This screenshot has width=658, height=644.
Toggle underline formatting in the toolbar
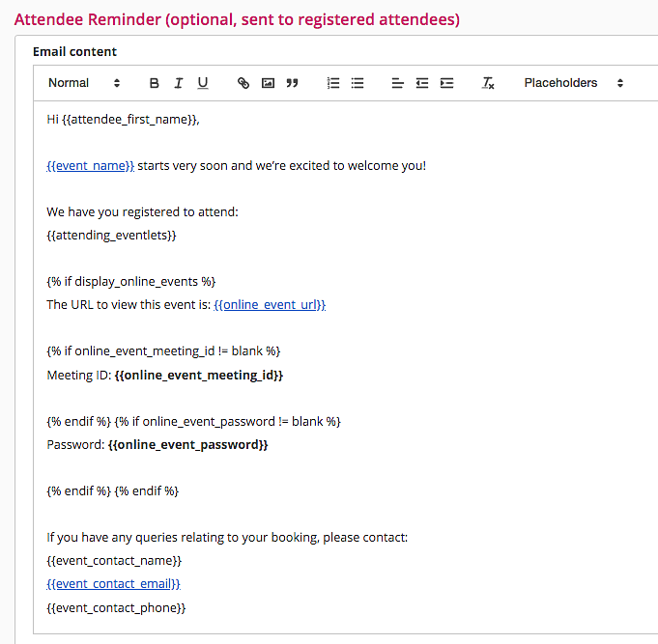click(x=203, y=83)
